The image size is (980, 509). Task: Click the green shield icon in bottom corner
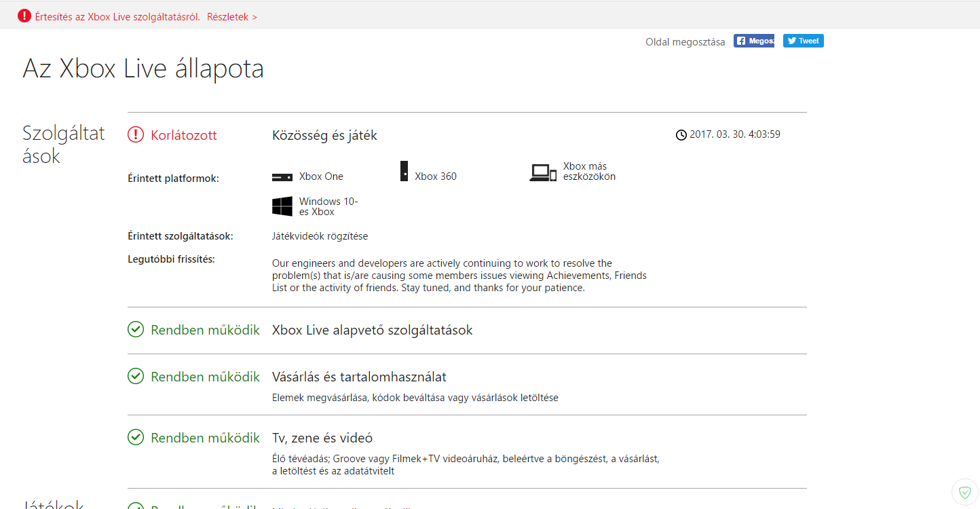[x=964, y=492]
